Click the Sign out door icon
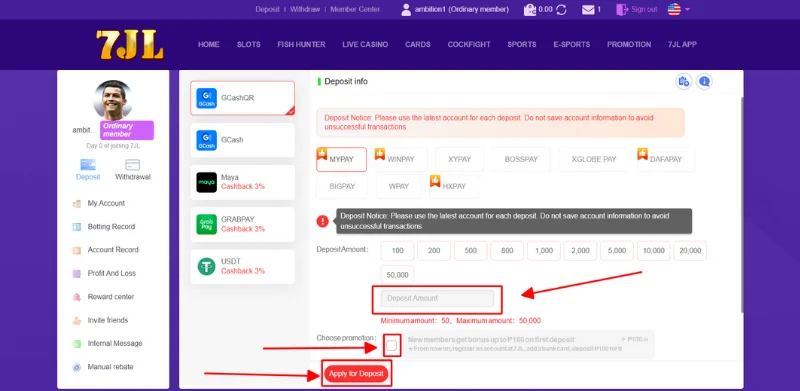800x391 pixels. click(x=621, y=10)
